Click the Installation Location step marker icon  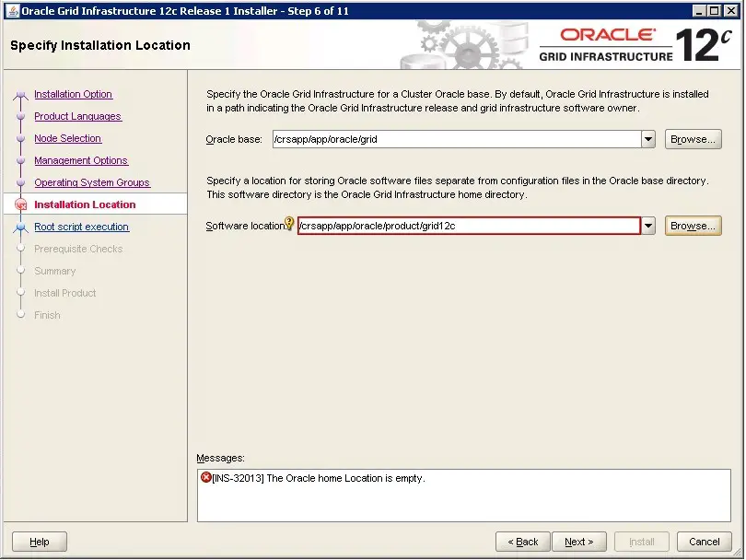click(x=20, y=204)
